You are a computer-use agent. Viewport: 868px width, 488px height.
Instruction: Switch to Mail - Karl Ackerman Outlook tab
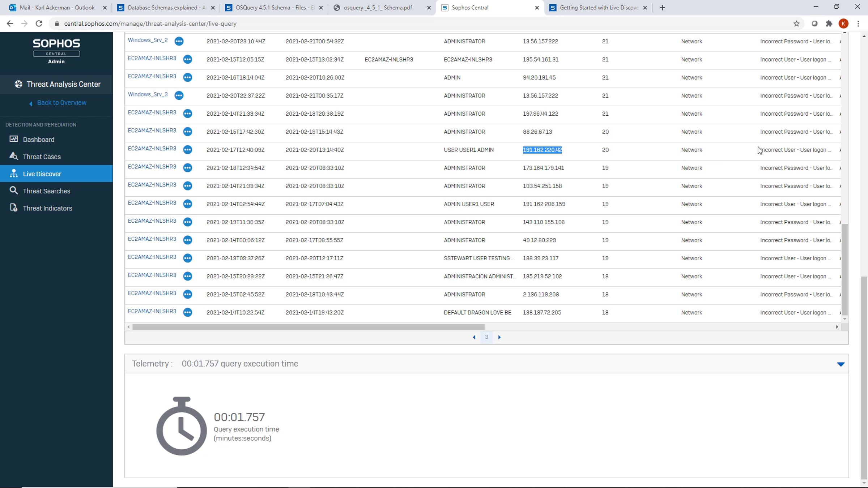pyautogui.click(x=57, y=8)
